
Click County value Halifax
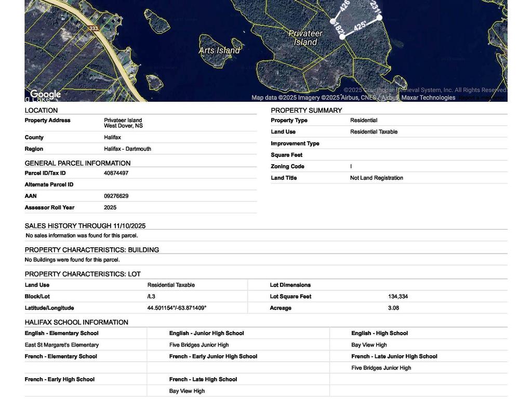112,137
